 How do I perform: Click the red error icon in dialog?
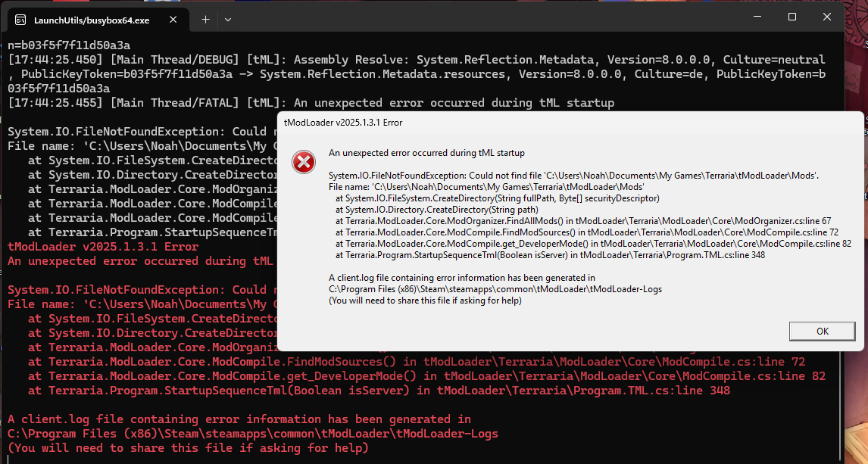click(304, 163)
